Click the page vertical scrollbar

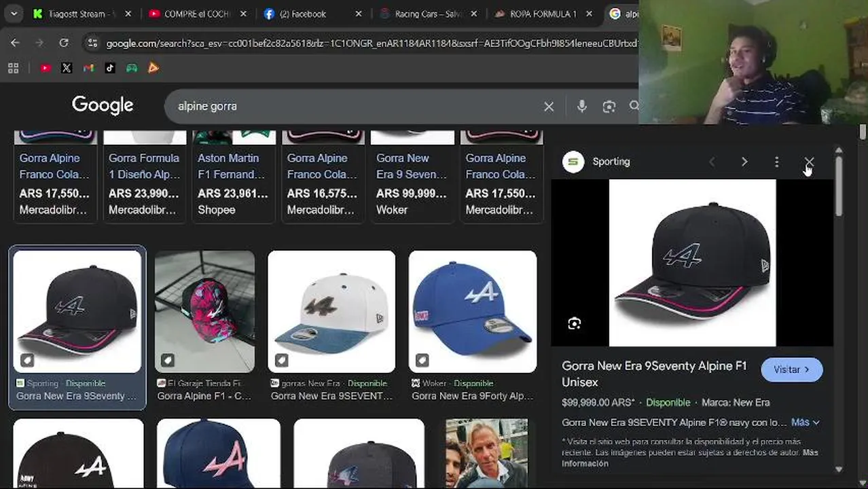coord(863,132)
